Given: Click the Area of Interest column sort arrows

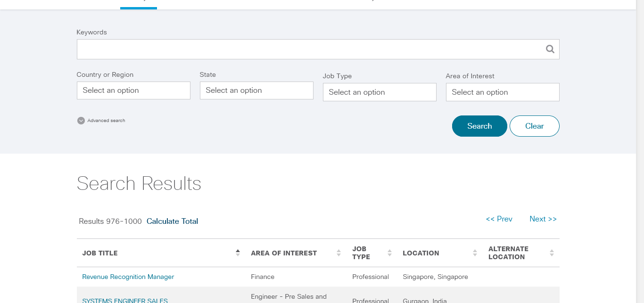Looking at the screenshot, I should (339, 253).
